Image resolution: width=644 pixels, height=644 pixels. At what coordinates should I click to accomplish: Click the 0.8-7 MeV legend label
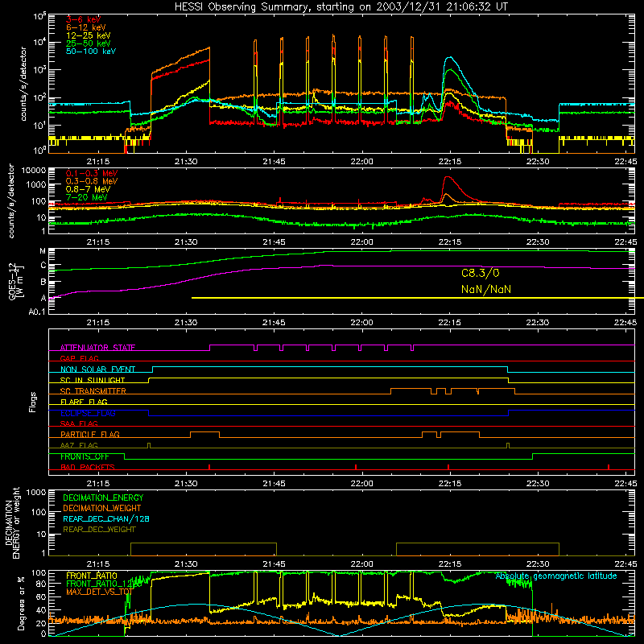point(88,189)
